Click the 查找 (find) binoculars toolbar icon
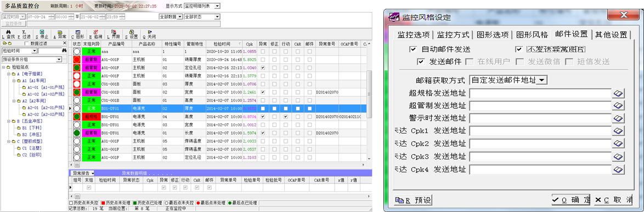The image size is (644, 212). point(8,32)
